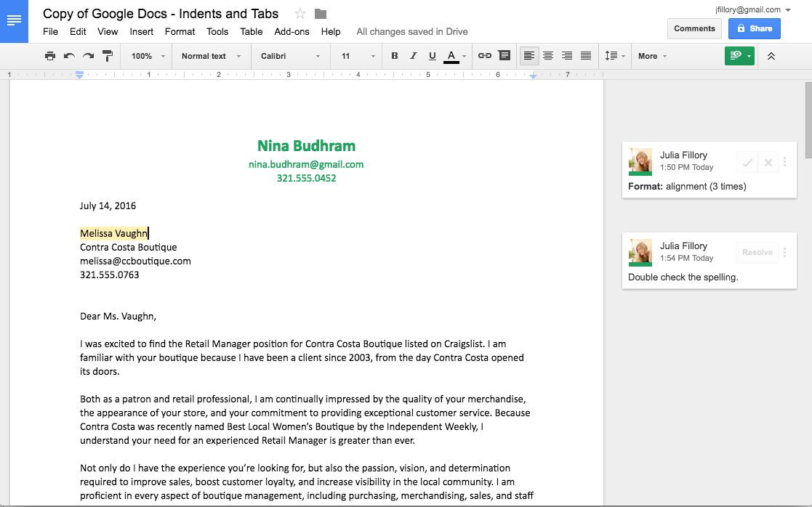The image size is (812, 507).
Task: Open the text color picker
Action: (451, 56)
